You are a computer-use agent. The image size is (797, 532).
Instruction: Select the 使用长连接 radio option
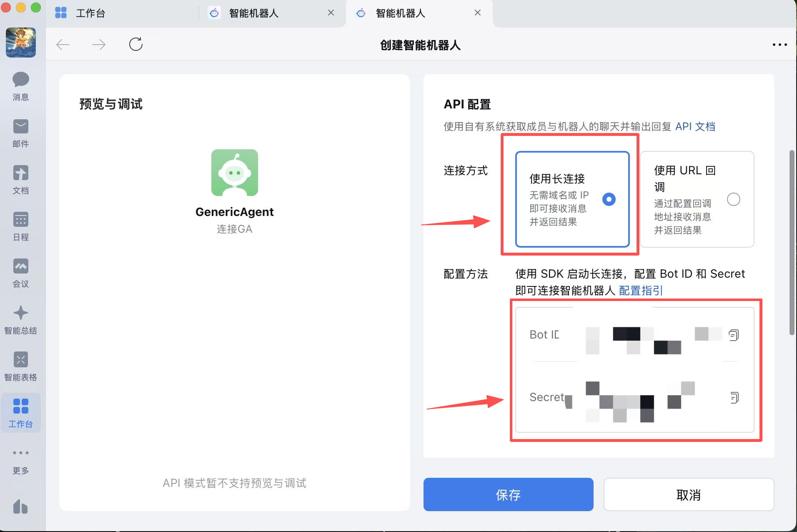[609, 199]
